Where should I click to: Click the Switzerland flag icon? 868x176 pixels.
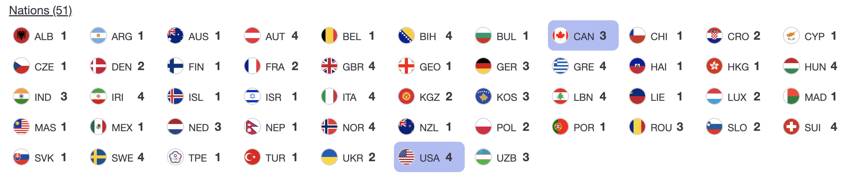(791, 127)
